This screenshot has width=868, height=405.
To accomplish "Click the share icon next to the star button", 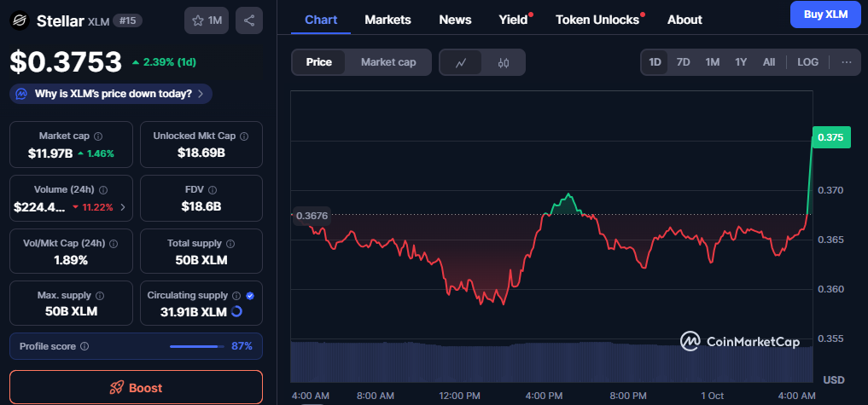I will tap(248, 20).
